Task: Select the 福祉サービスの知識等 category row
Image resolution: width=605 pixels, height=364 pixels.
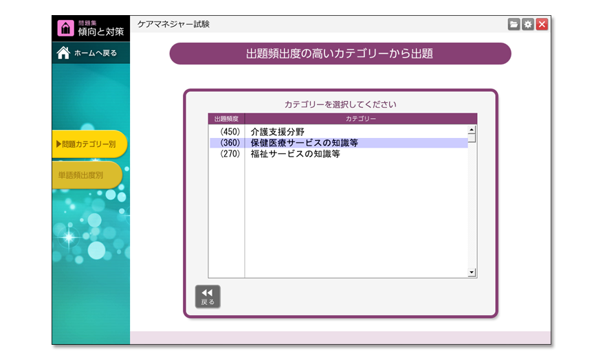Action: (x=339, y=154)
